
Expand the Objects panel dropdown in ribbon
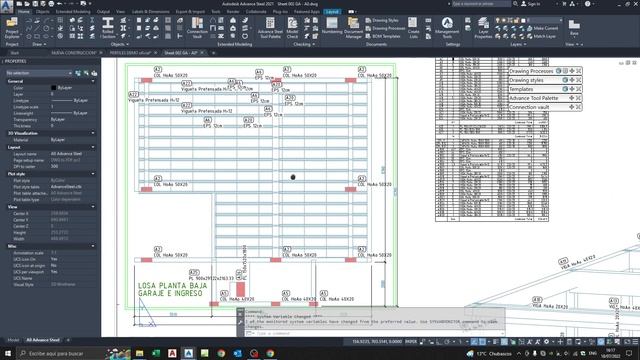120,44
